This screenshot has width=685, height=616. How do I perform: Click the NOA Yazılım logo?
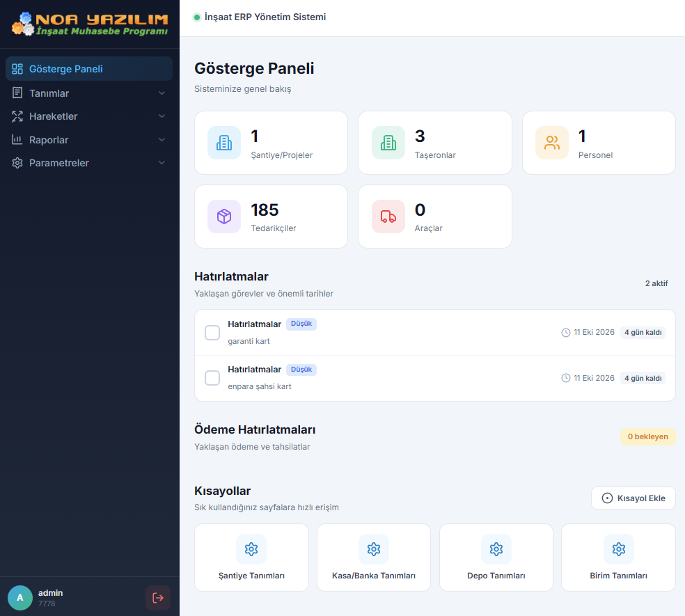point(90,24)
